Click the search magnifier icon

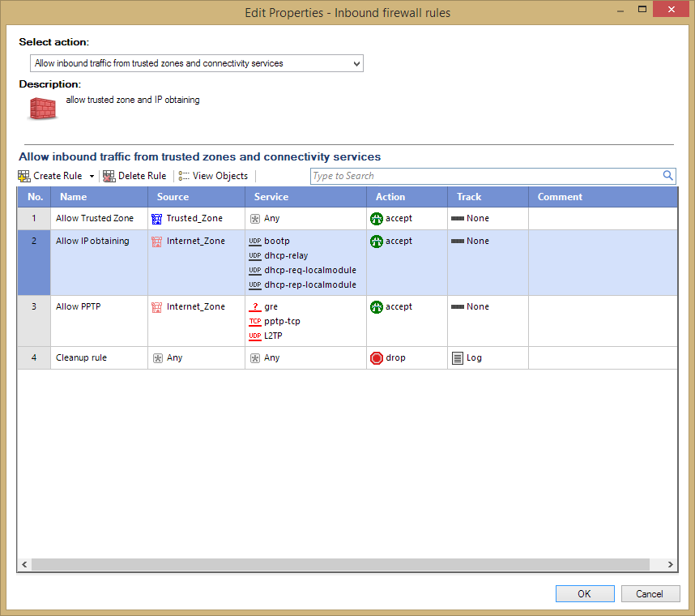point(667,176)
